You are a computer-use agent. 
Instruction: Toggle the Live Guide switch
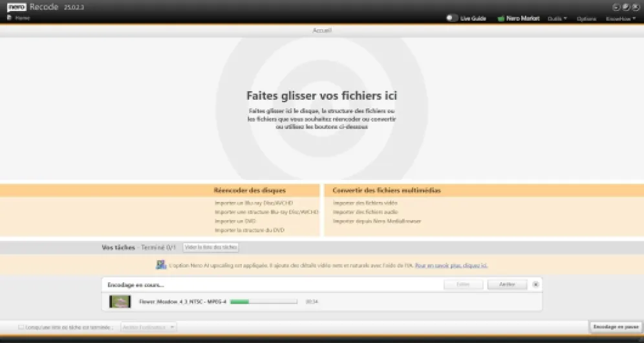452,18
